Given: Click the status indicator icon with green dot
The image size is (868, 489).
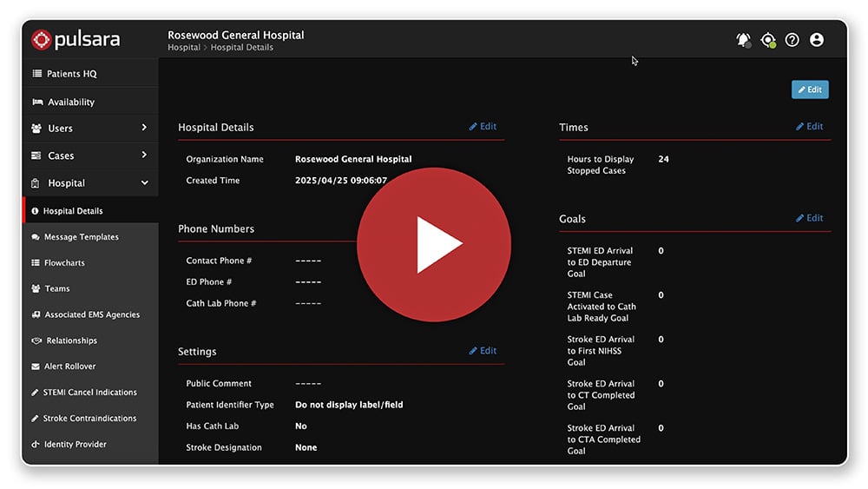Looking at the screenshot, I should click(x=768, y=40).
